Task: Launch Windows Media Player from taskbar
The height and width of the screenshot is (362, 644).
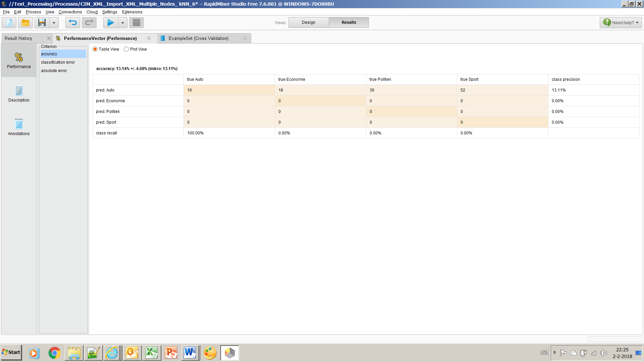Action: 34,353
